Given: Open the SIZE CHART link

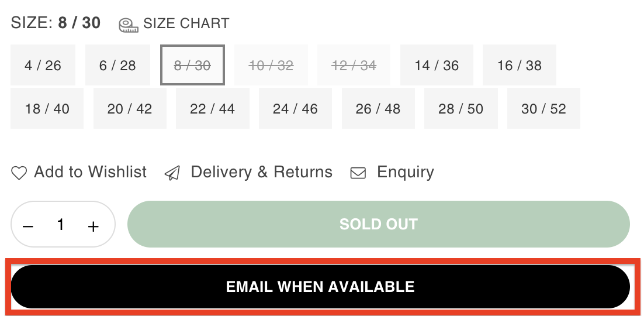Looking at the screenshot, I should pyautogui.click(x=186, y=24).
